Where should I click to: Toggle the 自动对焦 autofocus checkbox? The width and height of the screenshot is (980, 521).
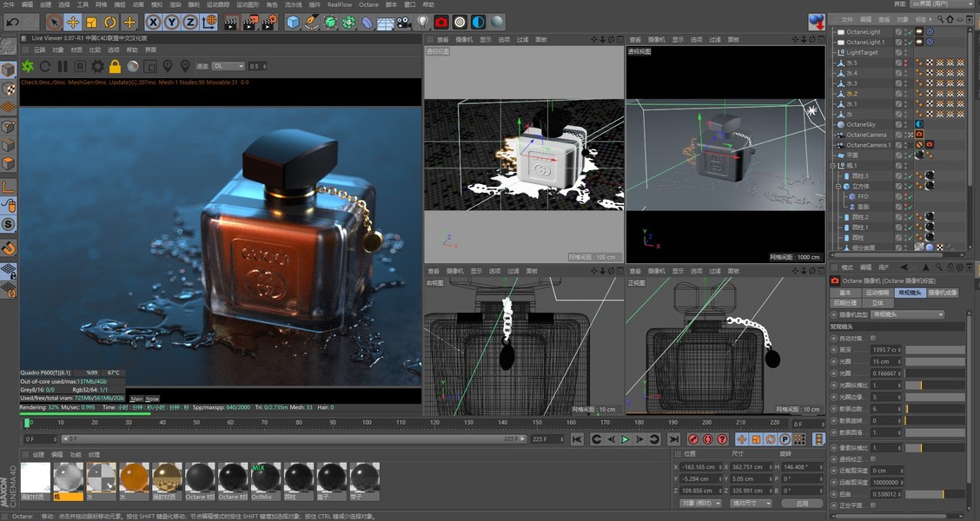pyautogui.click(x=873, y=337)
